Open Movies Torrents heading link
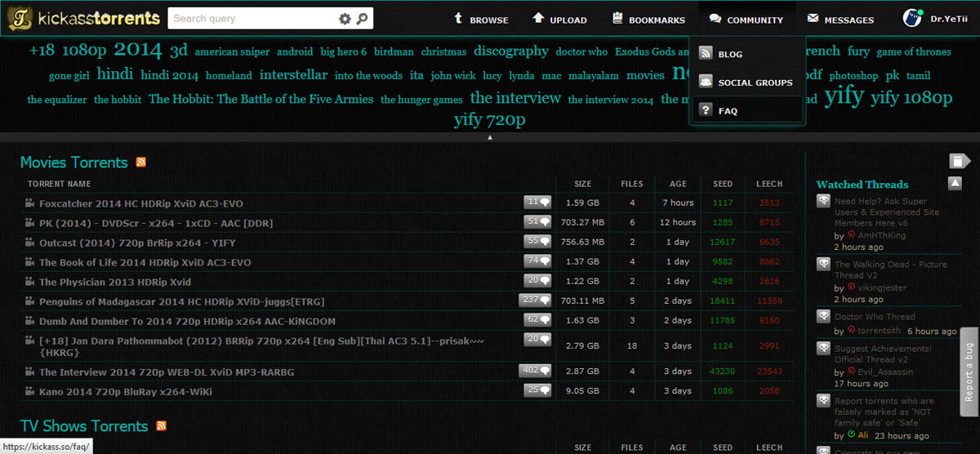The image size is (980, 454). 74,162
